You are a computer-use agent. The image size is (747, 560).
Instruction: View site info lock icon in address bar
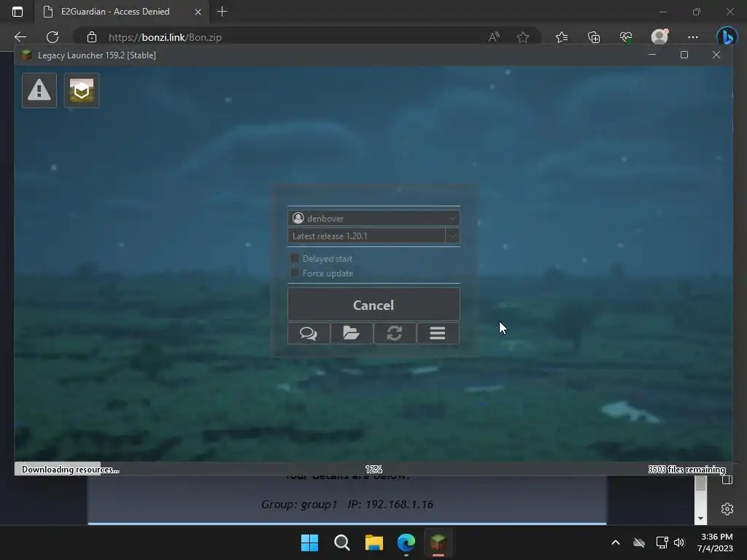[x=92, y=37]
